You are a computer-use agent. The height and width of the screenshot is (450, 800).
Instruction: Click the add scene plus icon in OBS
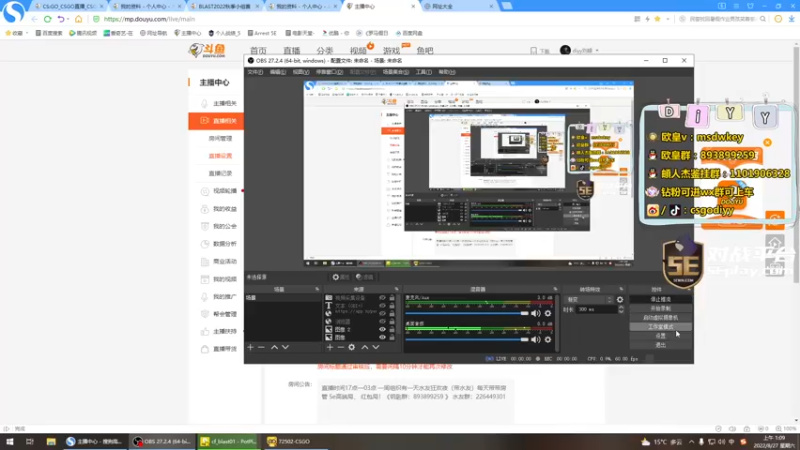point(251,347)
